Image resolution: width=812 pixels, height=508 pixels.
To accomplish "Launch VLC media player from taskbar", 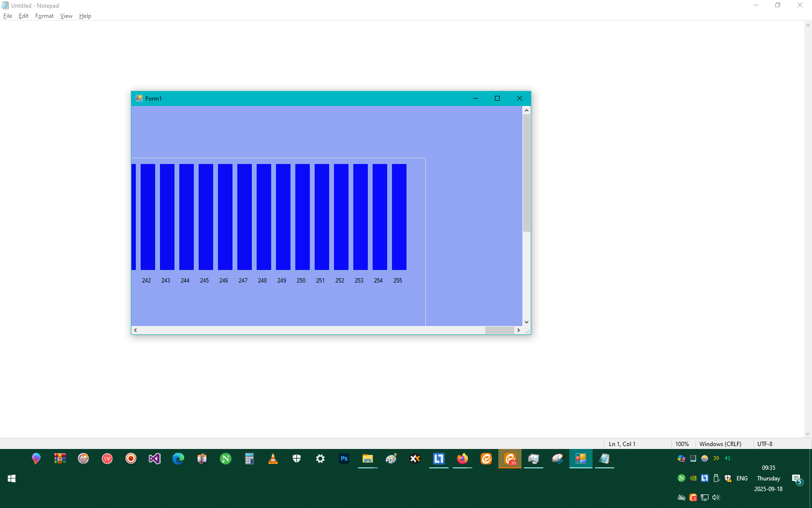I will point(273,459).
